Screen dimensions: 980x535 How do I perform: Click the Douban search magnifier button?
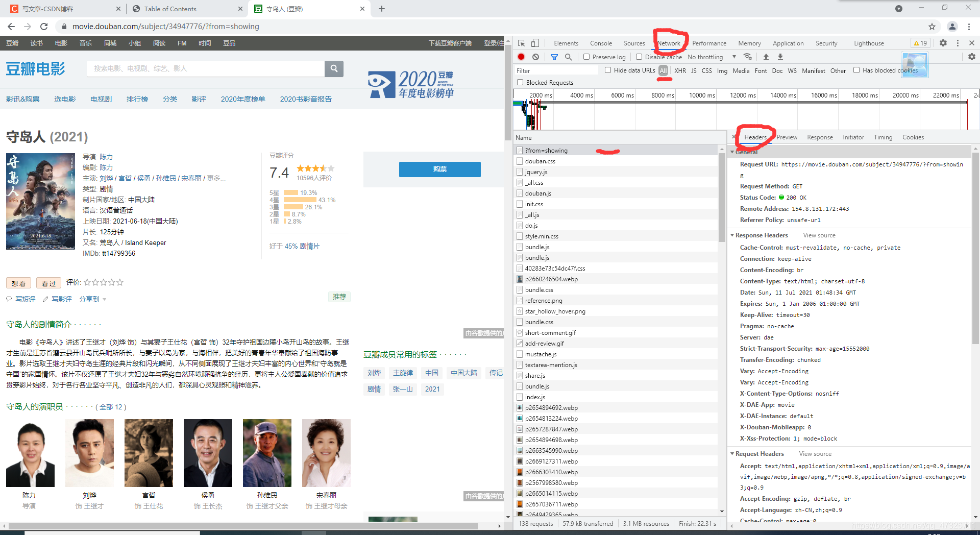[x=334, y=68]
